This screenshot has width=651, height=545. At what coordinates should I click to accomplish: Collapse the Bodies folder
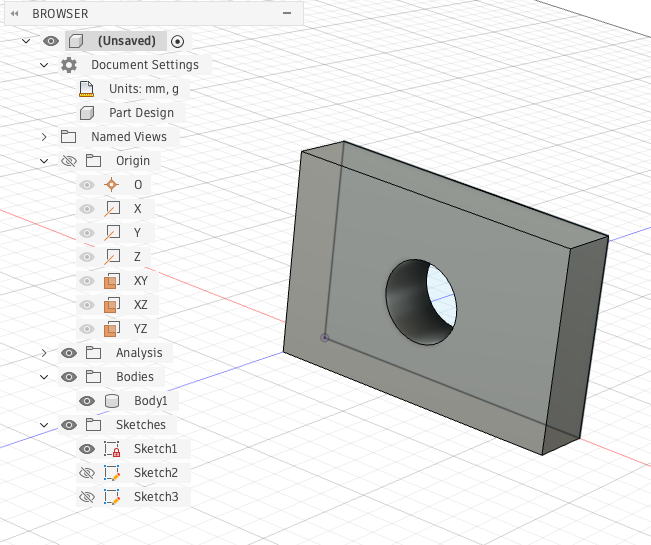[44, 377]
